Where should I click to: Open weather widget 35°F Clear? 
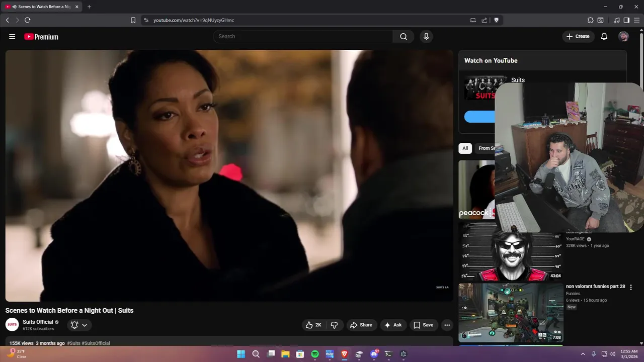[x=17, y=354]
